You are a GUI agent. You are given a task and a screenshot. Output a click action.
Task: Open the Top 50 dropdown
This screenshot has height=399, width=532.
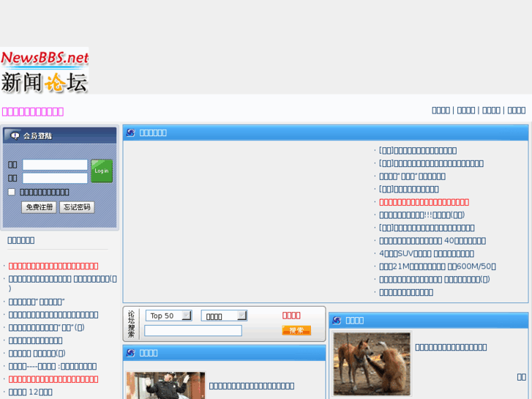point(169,316)
